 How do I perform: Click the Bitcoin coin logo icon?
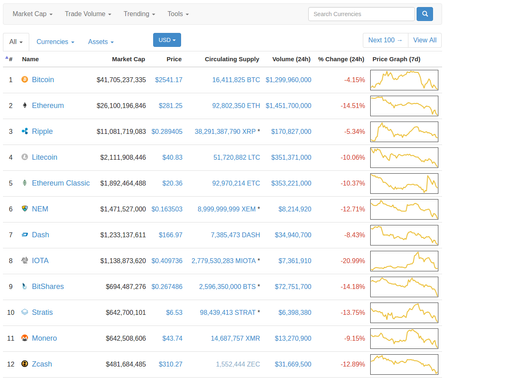25,79
